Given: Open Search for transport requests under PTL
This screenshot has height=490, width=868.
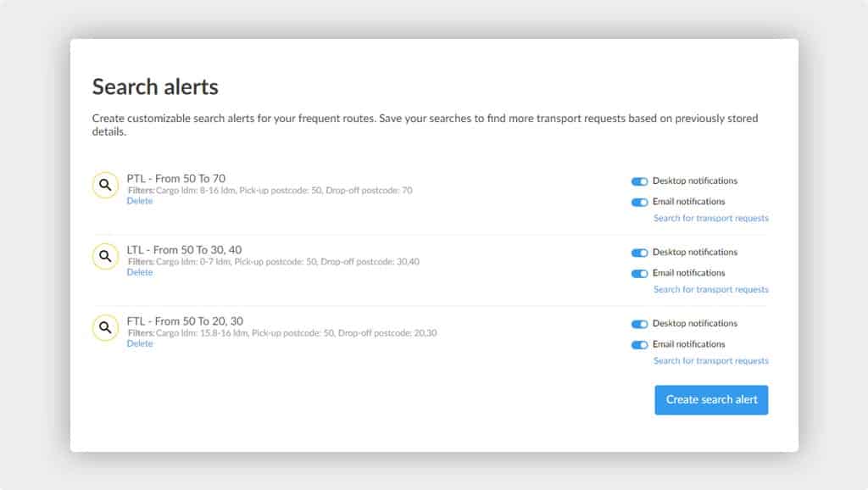Looking at the screenshot, I should tap(711, 218).
